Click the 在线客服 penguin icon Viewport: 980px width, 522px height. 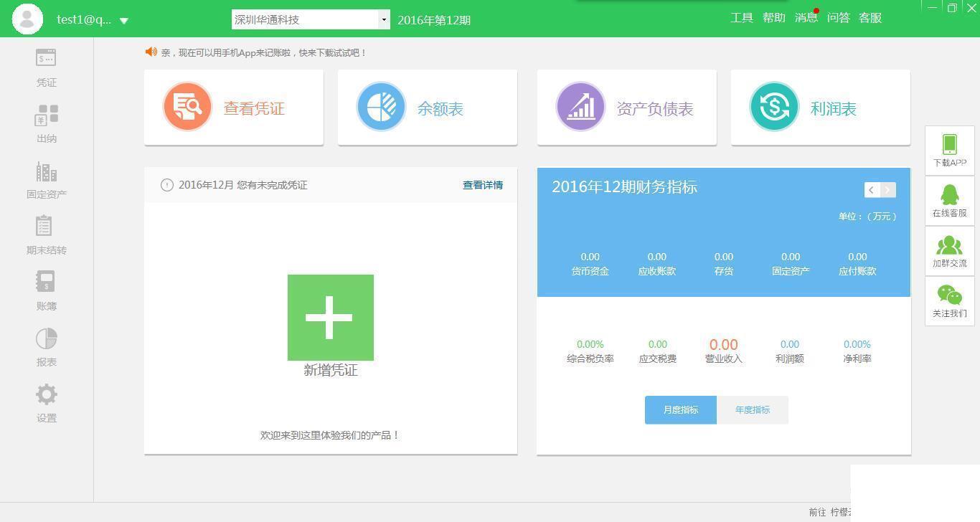pos(949,195)
